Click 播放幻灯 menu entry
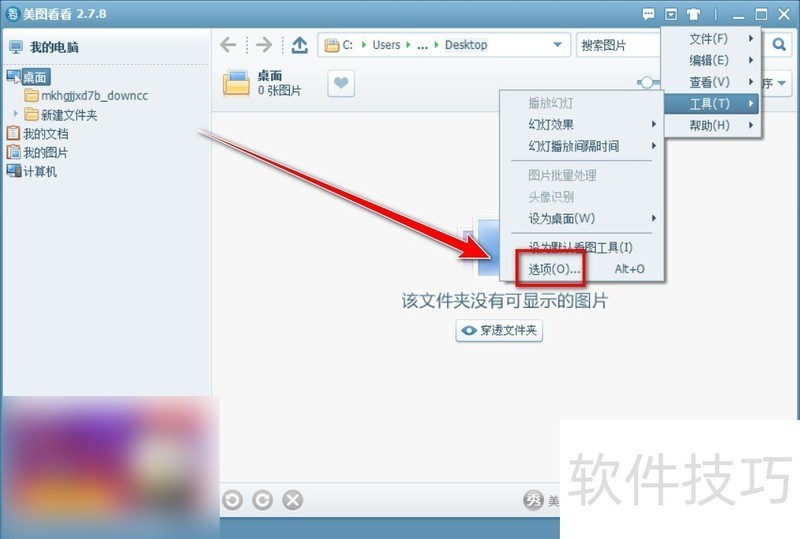The image size is (800, 539). pos(582,103)
